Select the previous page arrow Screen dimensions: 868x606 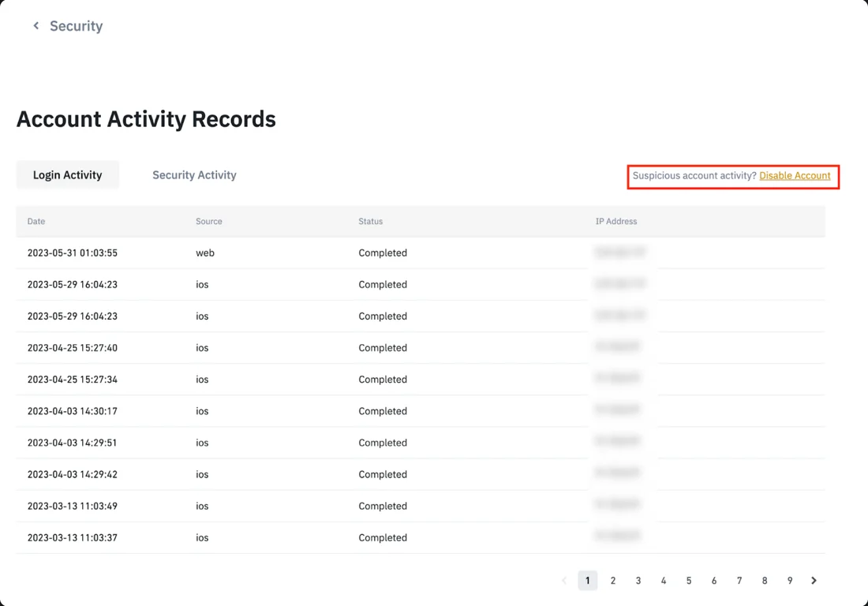pyautogui.click(x=564, y=581)
